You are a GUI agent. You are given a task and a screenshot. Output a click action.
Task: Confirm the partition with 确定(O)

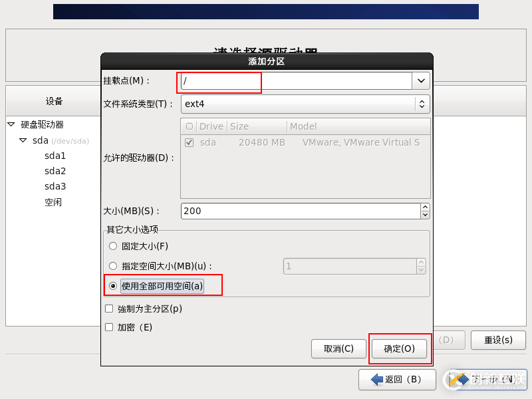click(x=399, y=348)
